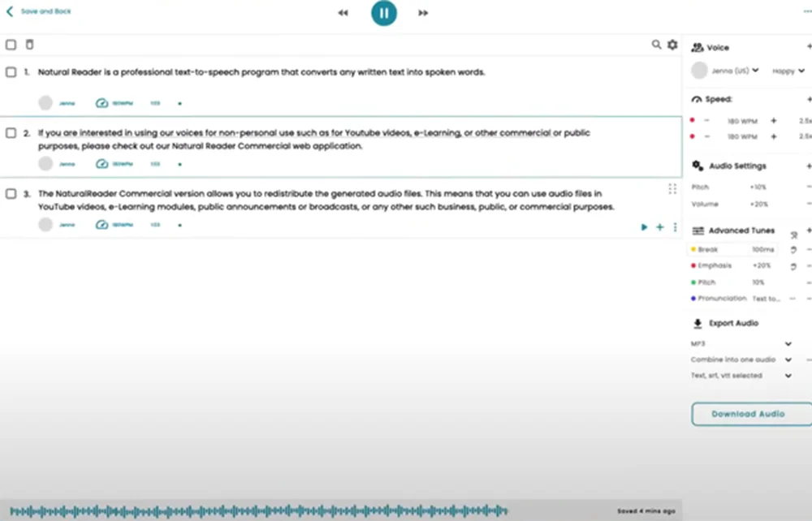Open the Jenna (US) voice dropdown

pyautogui.click(x=735, y=71)
